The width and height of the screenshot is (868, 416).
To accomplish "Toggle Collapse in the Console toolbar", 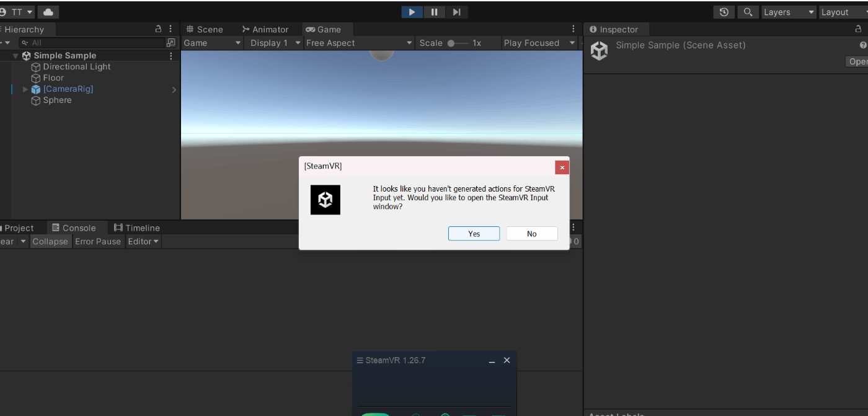I will pyautogui.click(x=50, y=241).
